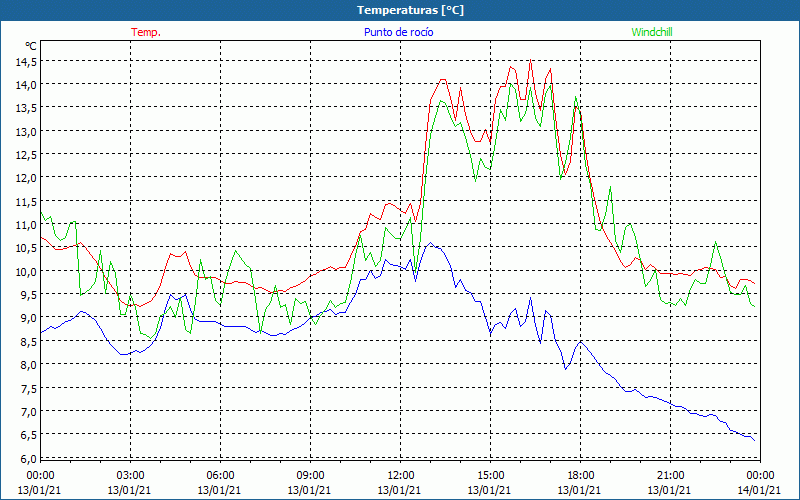Click the 11,0 y-axis value
Image resolution: width=800 pixels, height=500 pixels.
pos(27,225)
